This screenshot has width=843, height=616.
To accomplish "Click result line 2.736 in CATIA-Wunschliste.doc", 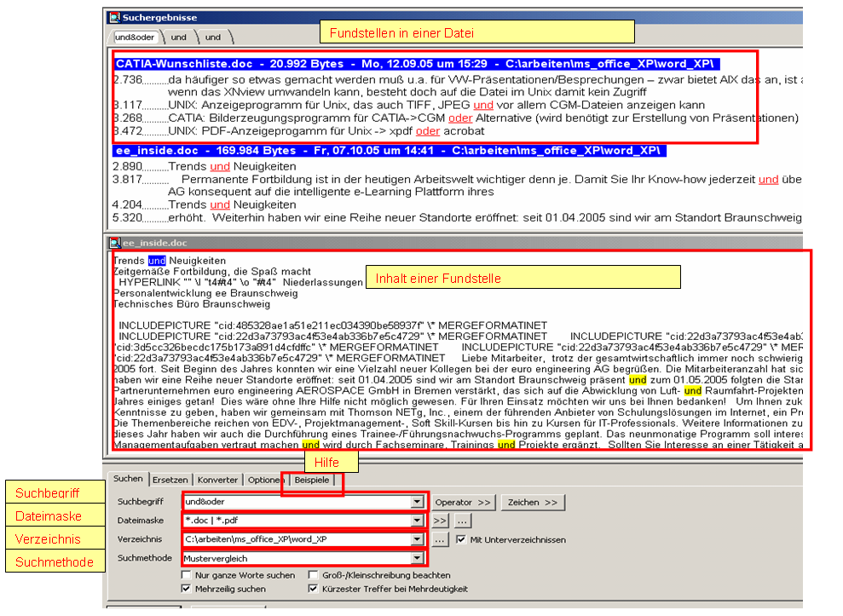I will point(457,85).
